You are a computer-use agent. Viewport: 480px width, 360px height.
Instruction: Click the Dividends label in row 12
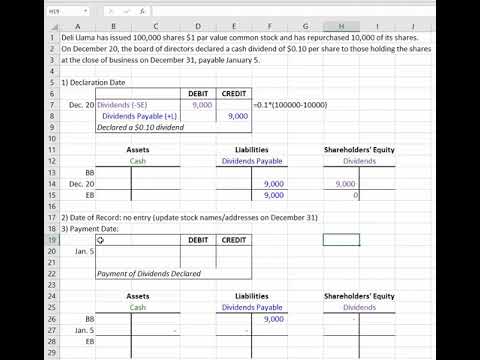[x=359, y=161]
